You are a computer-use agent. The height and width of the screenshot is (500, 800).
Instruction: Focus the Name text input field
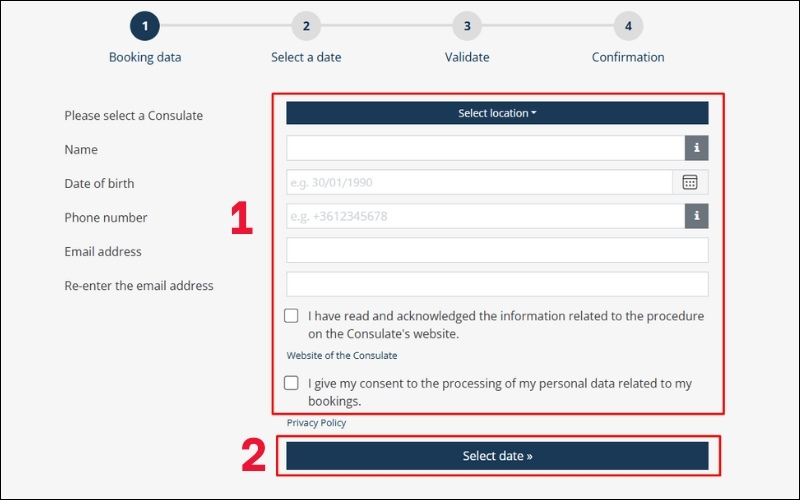pos(485,148)
